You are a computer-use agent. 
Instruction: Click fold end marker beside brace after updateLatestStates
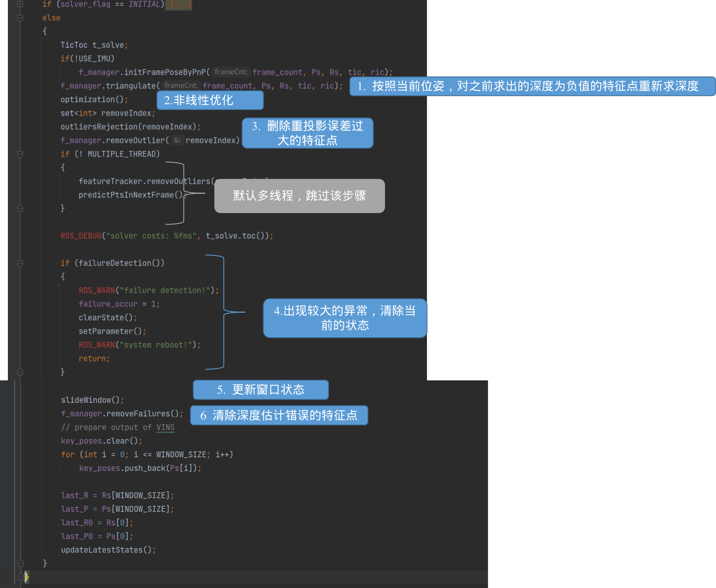point(20,563)
